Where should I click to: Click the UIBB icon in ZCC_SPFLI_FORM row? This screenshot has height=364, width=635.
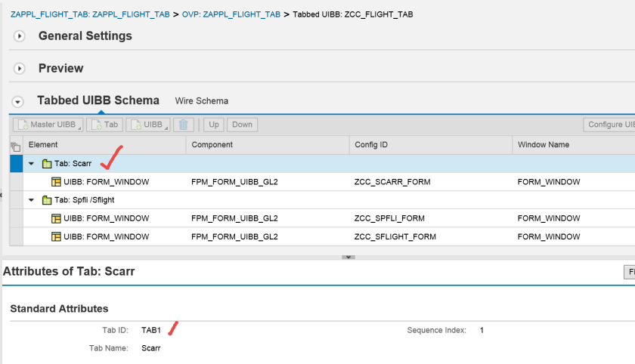[x=56, y=218]
